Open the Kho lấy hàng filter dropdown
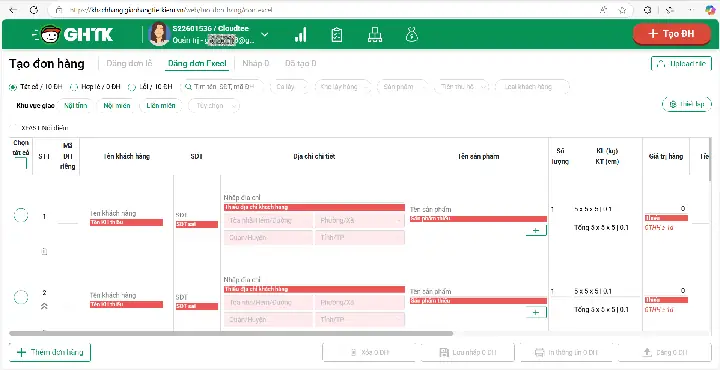The image size is (720, 370). (342, 87)
